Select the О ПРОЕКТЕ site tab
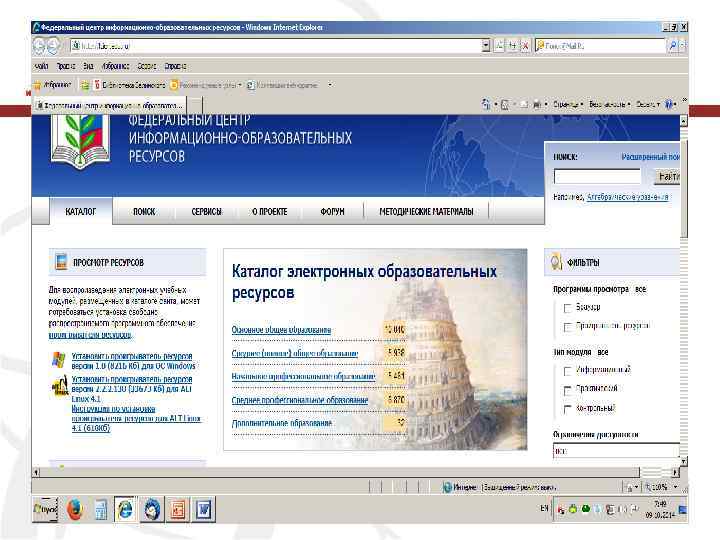This screenshot has width=720, height=540. pos(270,212)
